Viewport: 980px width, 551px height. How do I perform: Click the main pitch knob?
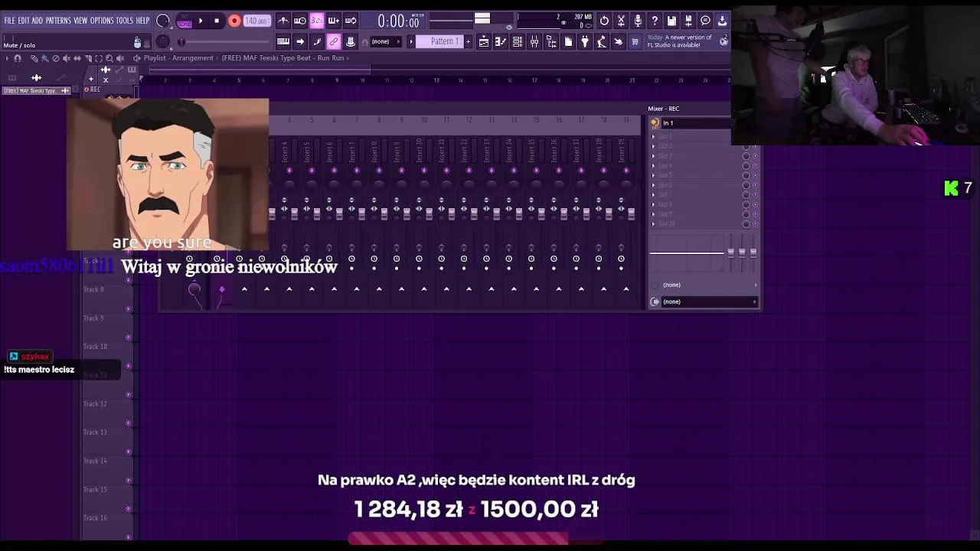(163, 41)
